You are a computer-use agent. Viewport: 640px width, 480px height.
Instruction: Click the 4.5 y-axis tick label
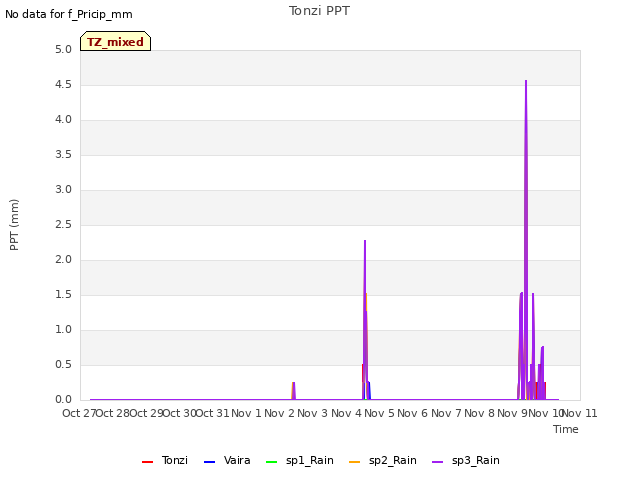click(63, 84)
